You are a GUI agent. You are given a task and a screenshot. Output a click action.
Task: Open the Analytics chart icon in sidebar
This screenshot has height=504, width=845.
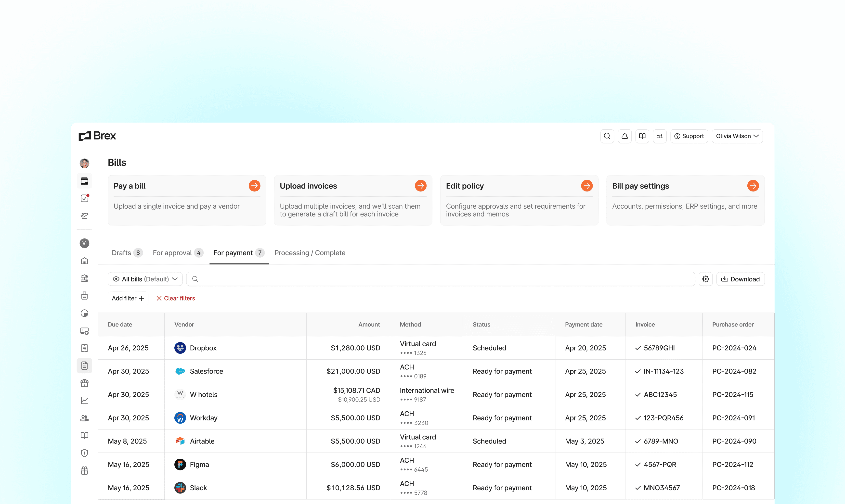point(84,400)
